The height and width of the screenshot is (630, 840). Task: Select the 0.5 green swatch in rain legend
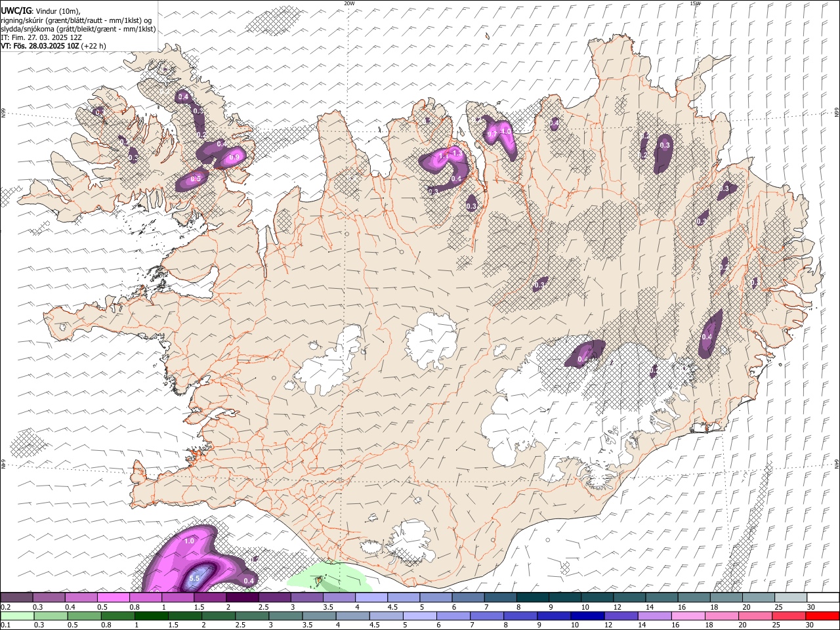pyautogui.click(x=84, y=616)
